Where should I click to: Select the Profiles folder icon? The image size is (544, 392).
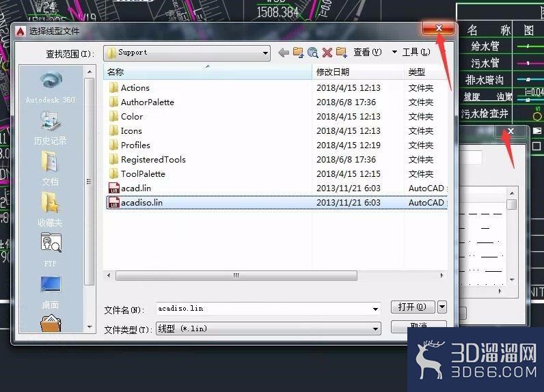(x=114, y=145)
